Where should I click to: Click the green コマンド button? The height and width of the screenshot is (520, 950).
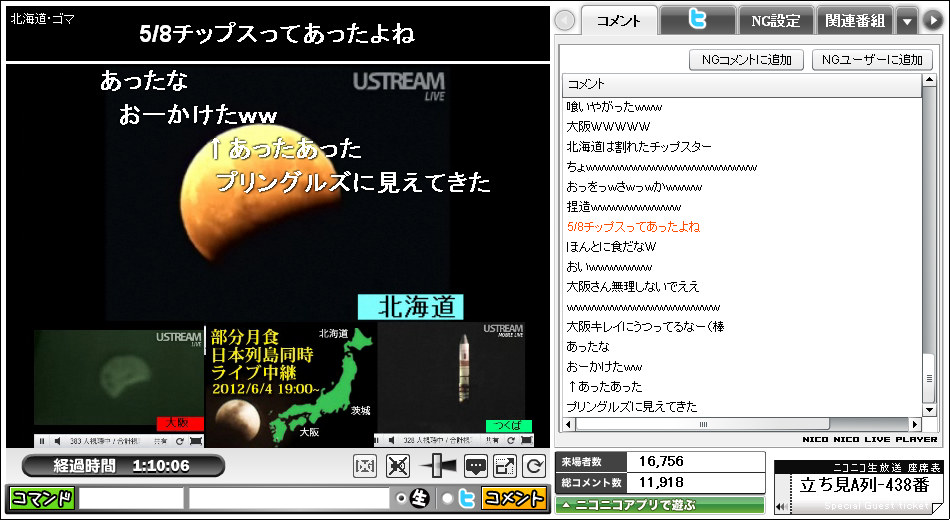point(42,499)
